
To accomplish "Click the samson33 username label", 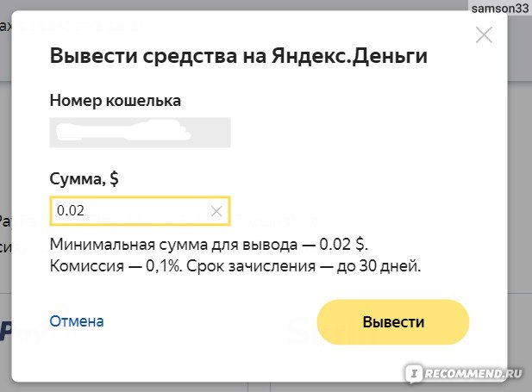I will (500, 8).
